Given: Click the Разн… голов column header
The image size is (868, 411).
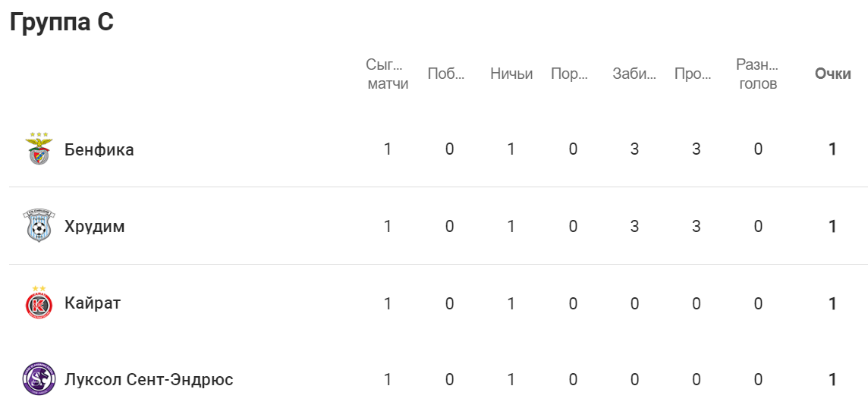Looking at the screenshot, I should point(758,74).
